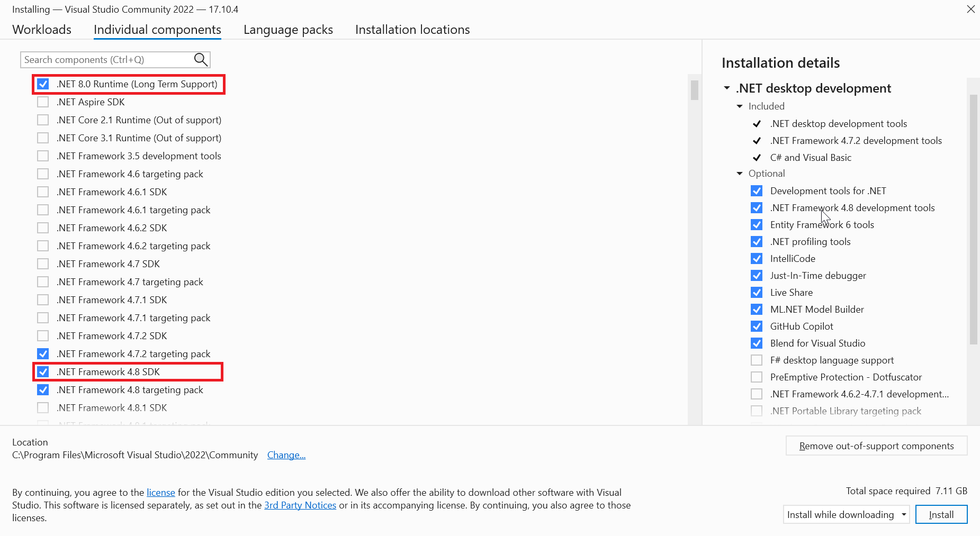Open the Language packs tab
Viewport: 980px width, 536px height.
pyautogui.click(x=288, y=30)
